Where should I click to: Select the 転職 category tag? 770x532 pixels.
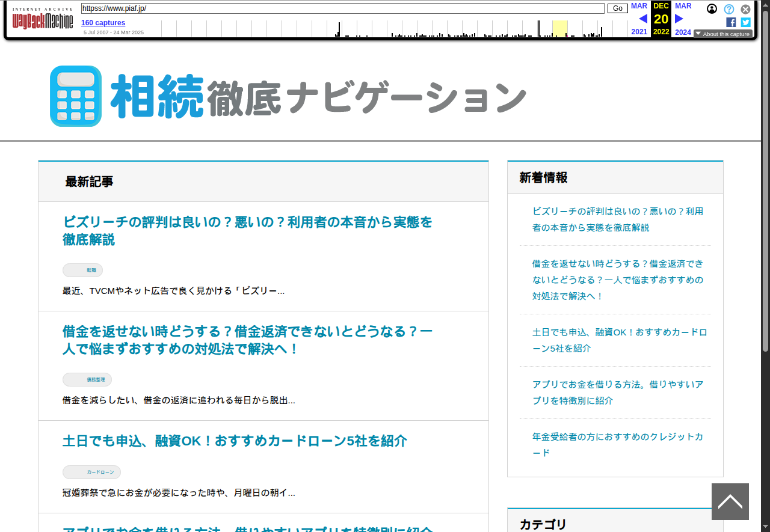(x=83, y=271)
